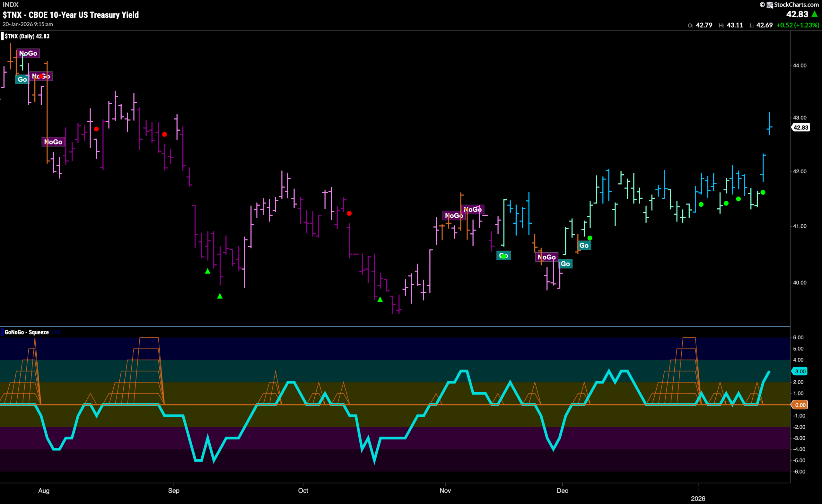Click the GoNoGo - Squeeze panel label
Viewport: 822px width, 504px height.
click(27, 332)
